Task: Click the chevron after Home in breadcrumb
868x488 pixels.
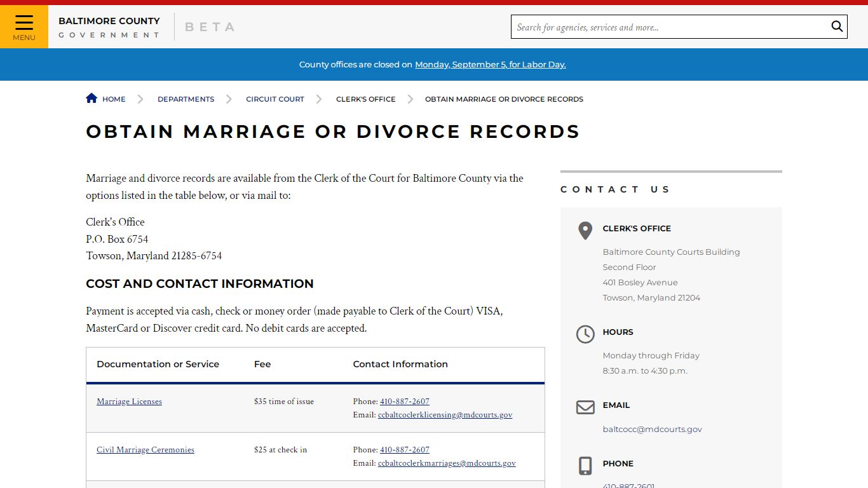Action: pyautogui.click(x=140, y=99)
